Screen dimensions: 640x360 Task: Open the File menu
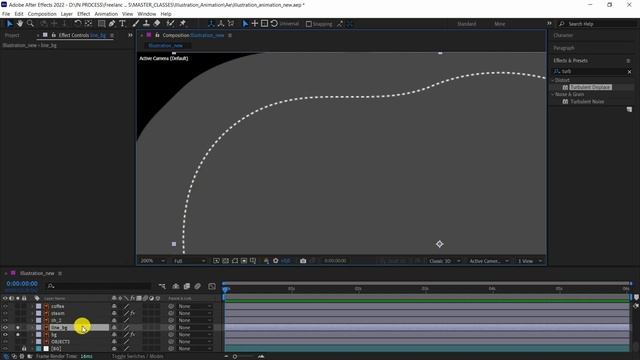pos(6,14)
